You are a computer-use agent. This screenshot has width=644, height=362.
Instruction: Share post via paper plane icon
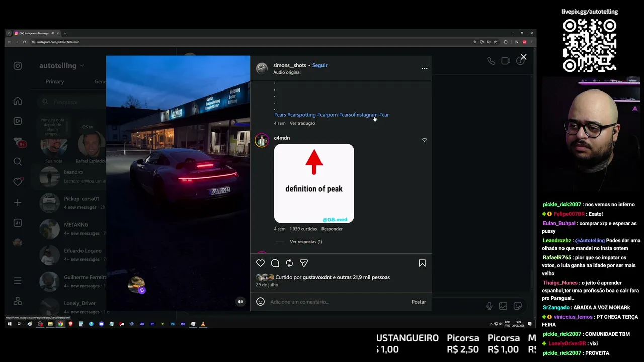click(304, 263)
